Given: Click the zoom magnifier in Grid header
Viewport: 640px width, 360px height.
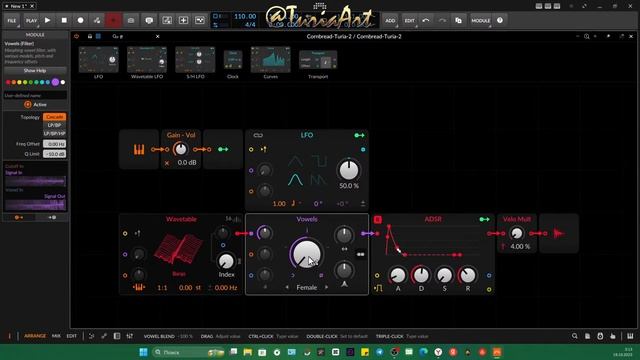Looking at the screenshot, I should (x=587, y=36).
